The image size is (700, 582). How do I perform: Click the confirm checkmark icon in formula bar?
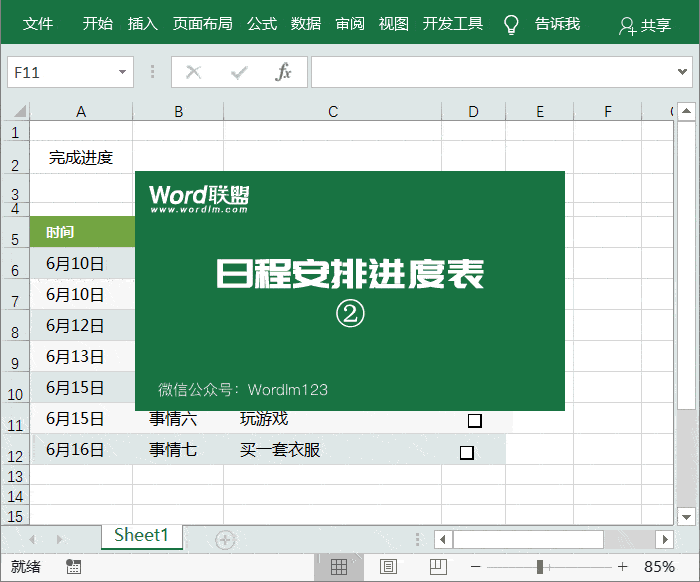239,72
